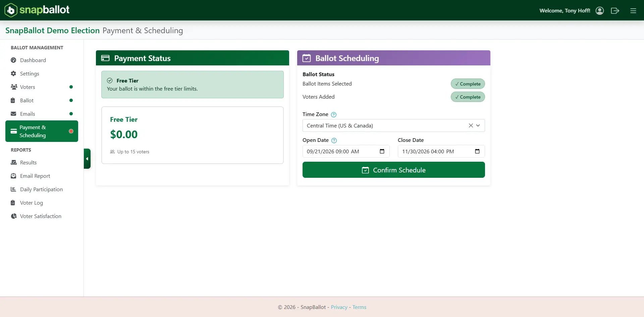The height and width of the screenshot is (317, 644).
Task: Click the Voter Satisfaction pie icon
Action: click(x=13, y=216)
